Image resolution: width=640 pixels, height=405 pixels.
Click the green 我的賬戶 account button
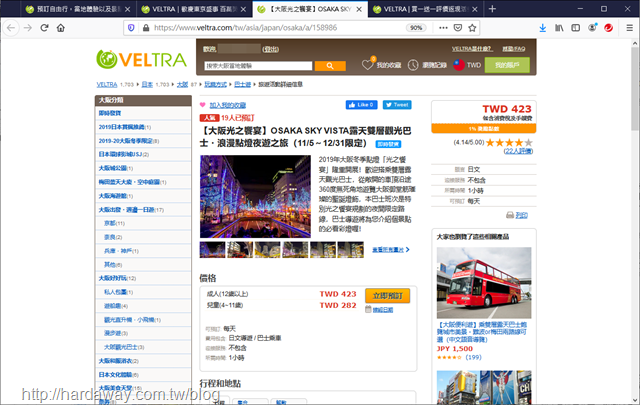pyautogui.click(x=507, y=65)
